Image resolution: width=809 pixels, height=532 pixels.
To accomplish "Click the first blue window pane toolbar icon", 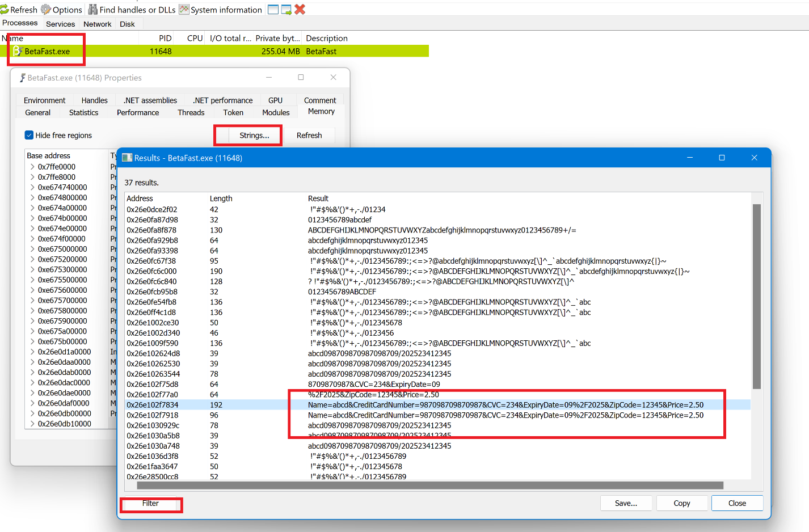I will point(273,9).
